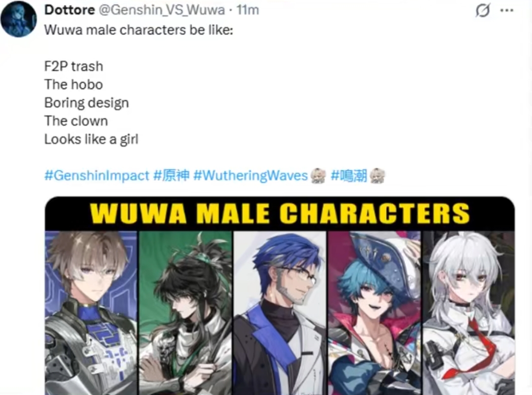This screenshot has height=395, width=532.
Task: Click the Grok slashed-circle icon
Action: click(x=483, y=10)
